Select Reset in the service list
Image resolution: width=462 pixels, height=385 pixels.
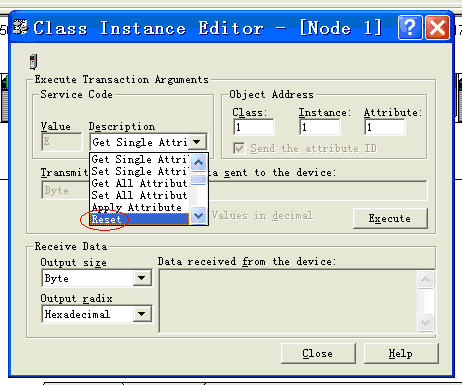(139, 219)
